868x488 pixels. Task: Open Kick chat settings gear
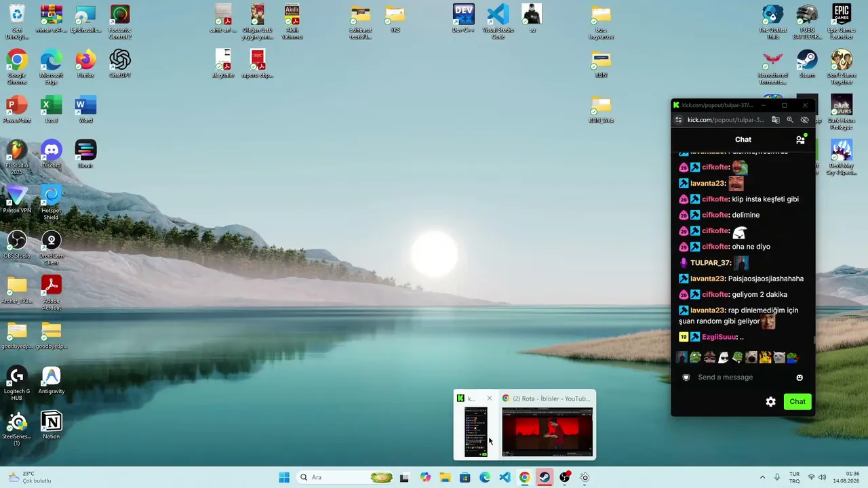pyautogui.click(x=770, y=402)
